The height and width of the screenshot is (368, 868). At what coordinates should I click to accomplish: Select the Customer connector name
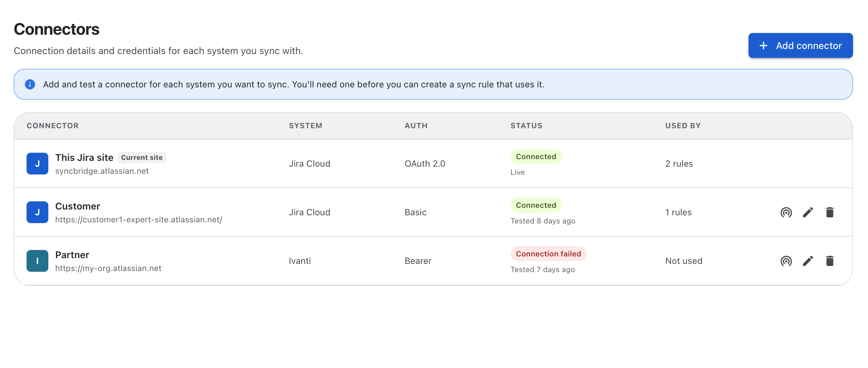[78, 206]
